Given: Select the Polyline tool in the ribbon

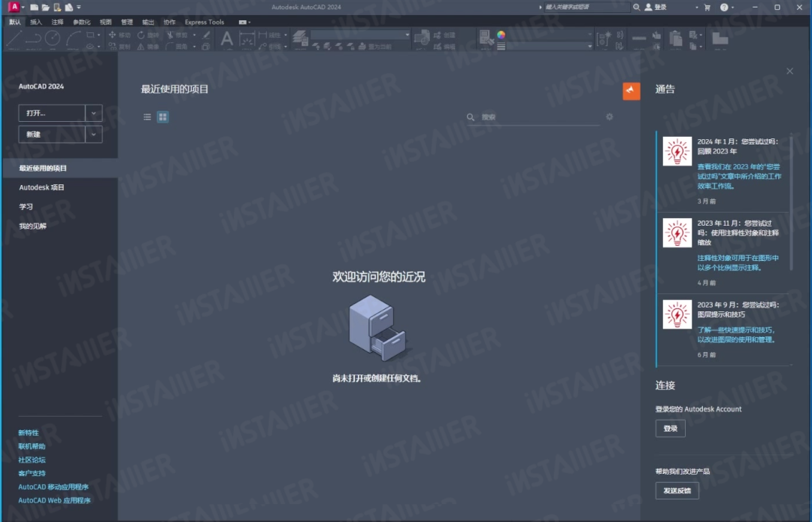Looking at the screenshot, I should point(33,38).
